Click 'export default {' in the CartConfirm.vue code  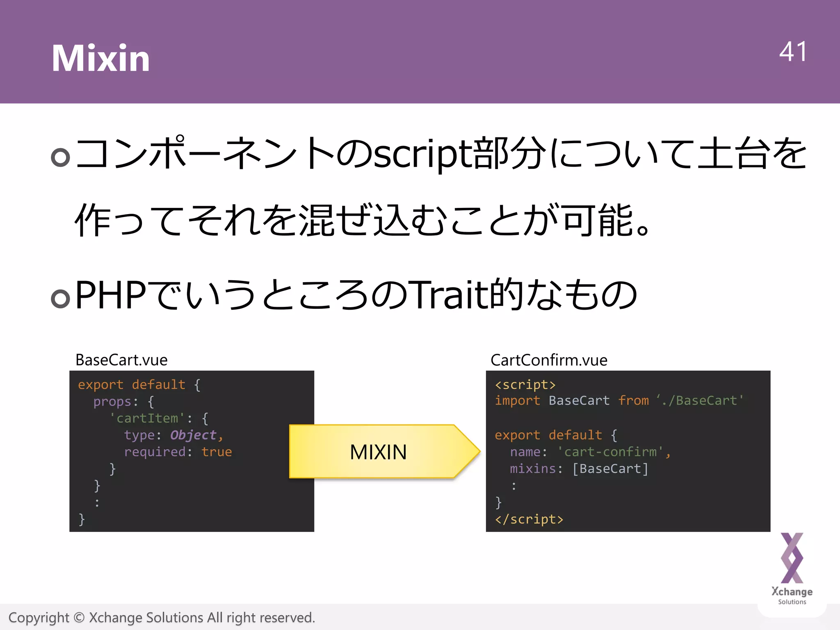pyautogui.click(x=556, y=435)
